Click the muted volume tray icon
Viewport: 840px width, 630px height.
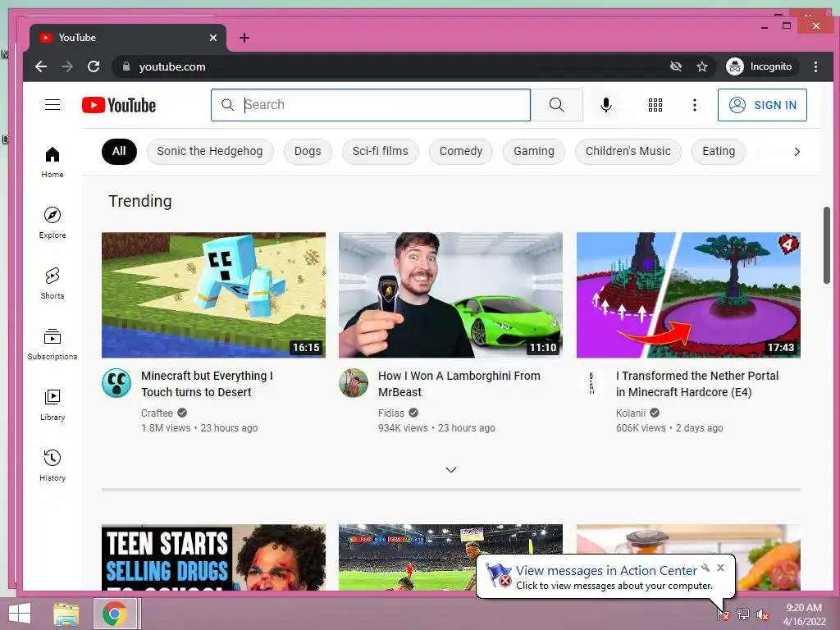[762, 614]
